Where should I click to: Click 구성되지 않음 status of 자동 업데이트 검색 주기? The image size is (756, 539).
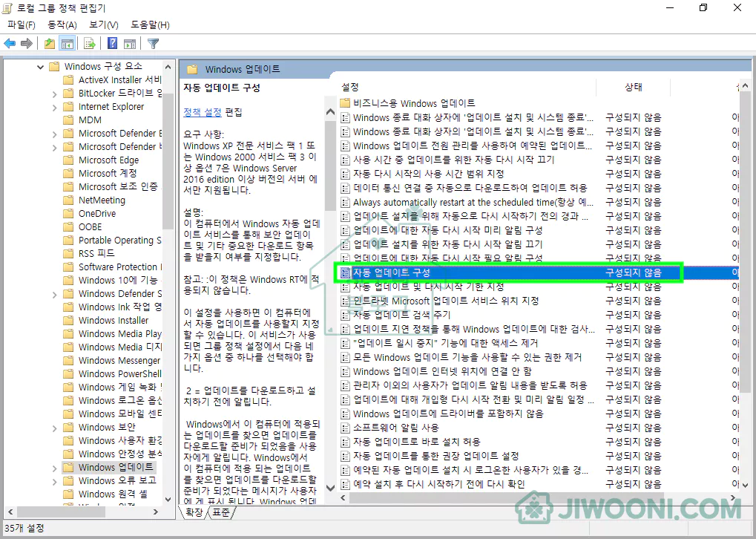(x=634, y=315)
